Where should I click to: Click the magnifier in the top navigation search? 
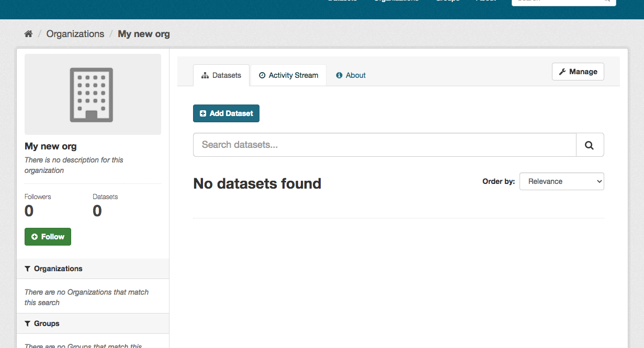click(x=606, y=2)
